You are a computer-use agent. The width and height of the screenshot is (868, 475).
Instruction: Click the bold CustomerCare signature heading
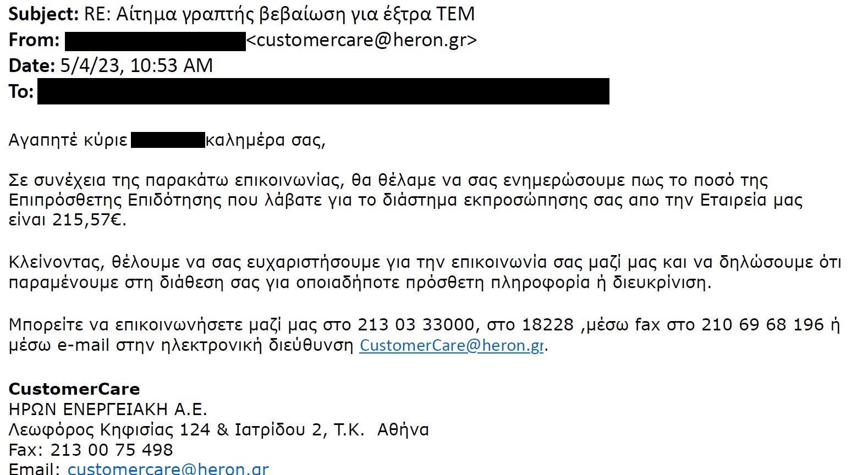click(74, 389)
